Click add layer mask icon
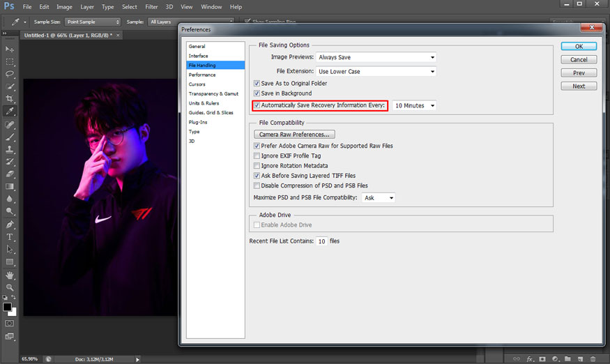610x364 pixels. point(542,359)
